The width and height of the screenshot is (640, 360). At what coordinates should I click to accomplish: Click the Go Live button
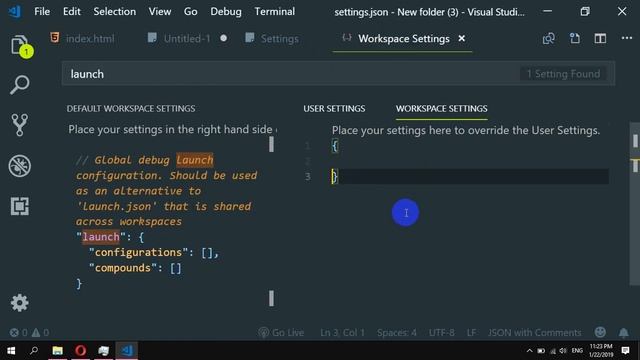coord(281,333)
